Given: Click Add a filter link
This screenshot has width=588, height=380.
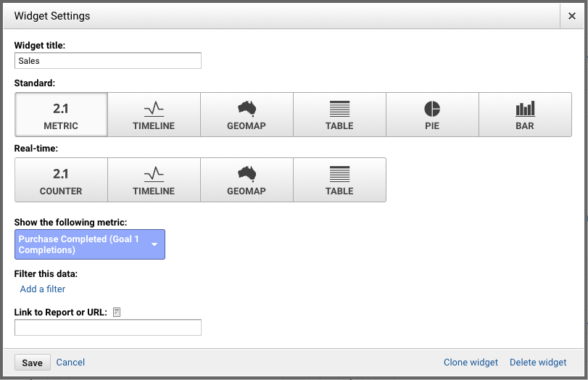Looking at the screenshot, I should pos(43,289).
